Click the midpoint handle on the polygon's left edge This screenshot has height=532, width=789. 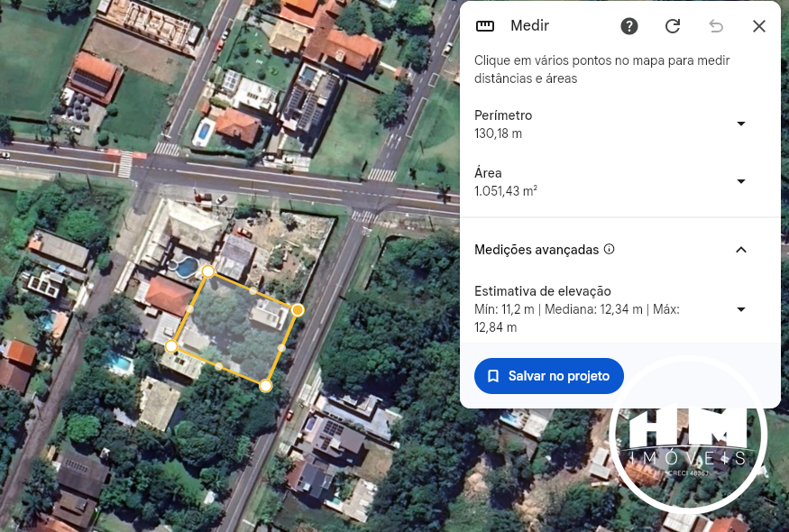[189, 309]
